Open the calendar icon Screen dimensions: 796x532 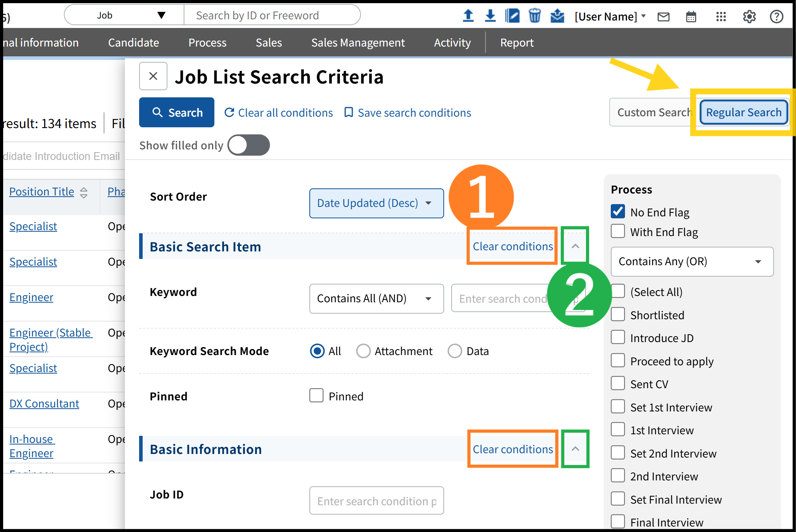click(x=691, y=17)
